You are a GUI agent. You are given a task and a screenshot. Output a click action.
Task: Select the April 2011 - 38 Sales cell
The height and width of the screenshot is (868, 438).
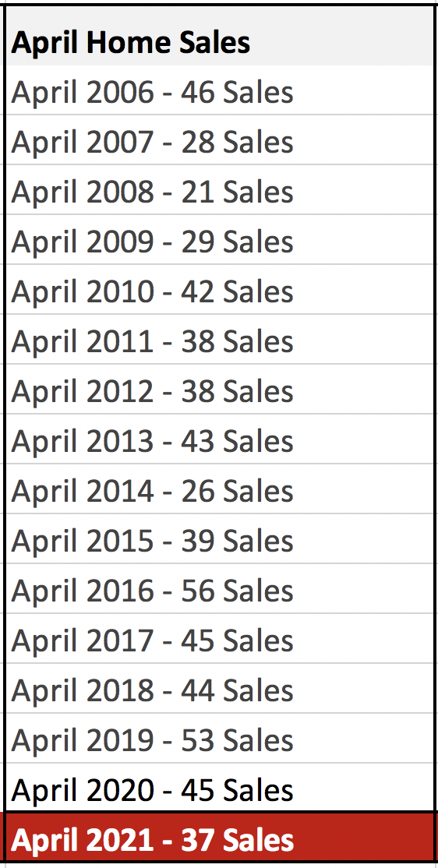(219, 340)
